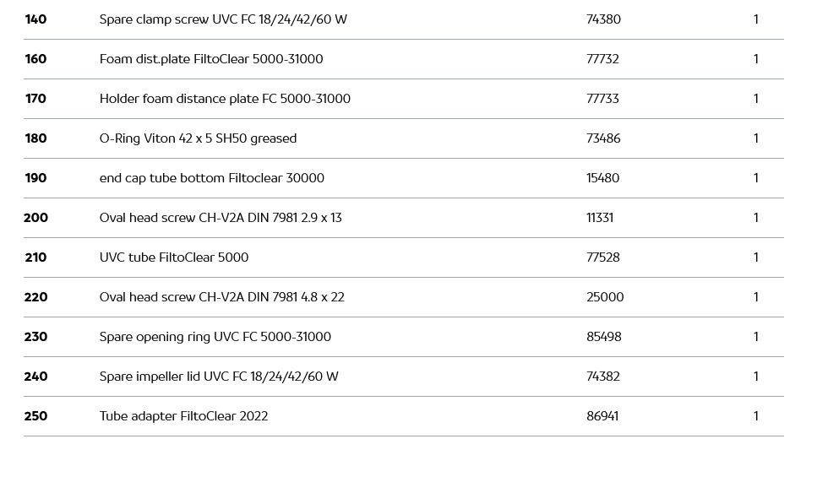Open article number 77733
Screen dimensions: 817x504
click(x=602, y=99)
